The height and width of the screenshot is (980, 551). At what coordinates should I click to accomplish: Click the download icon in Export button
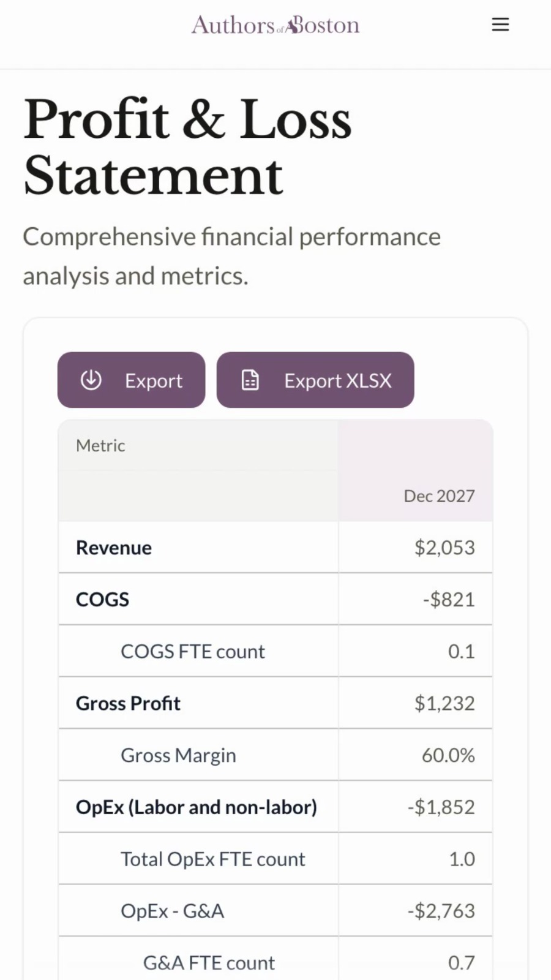(91, 380)
